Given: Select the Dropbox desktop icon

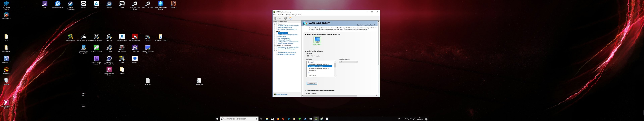Looking at the screenshot, I should [135, 59].
